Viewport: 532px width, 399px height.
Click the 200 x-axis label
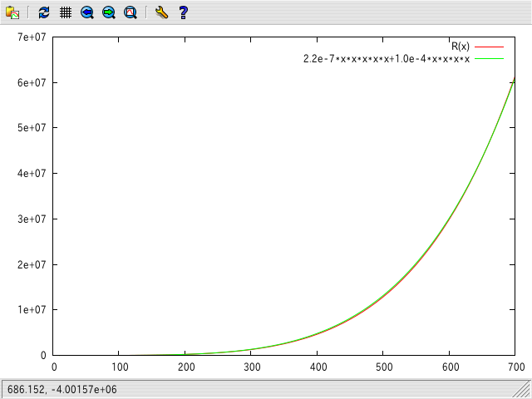[x=186, y=367]
